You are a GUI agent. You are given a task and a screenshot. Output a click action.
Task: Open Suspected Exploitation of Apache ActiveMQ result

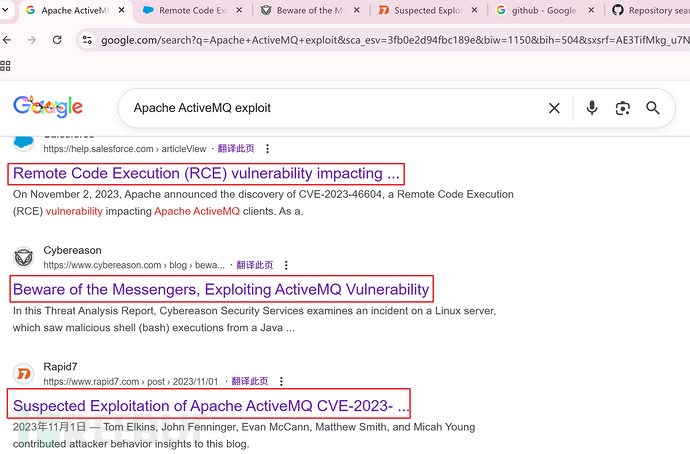209,406
